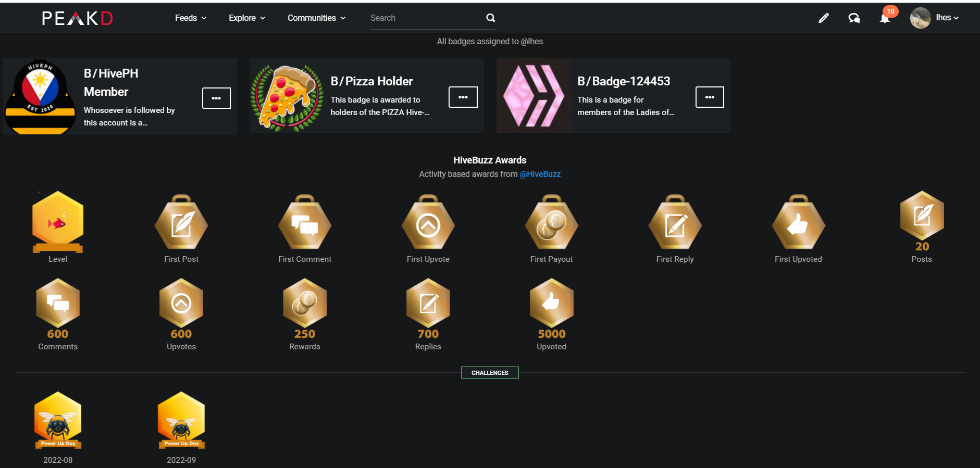Select the 250 Rewards award badge
Image resolution: width=980 pixels, height=468 pixels.
305,309
